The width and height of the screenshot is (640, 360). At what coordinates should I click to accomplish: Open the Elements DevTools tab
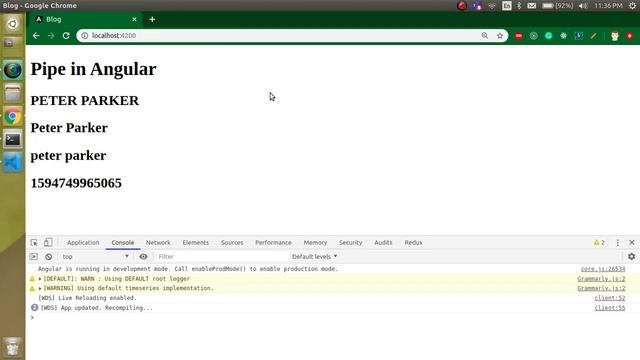(196, 242)
